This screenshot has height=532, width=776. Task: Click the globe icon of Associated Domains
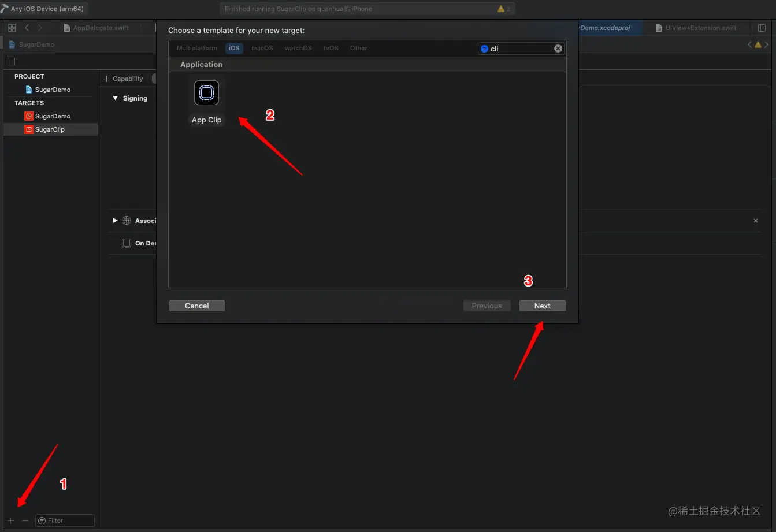tap(127, 221)
